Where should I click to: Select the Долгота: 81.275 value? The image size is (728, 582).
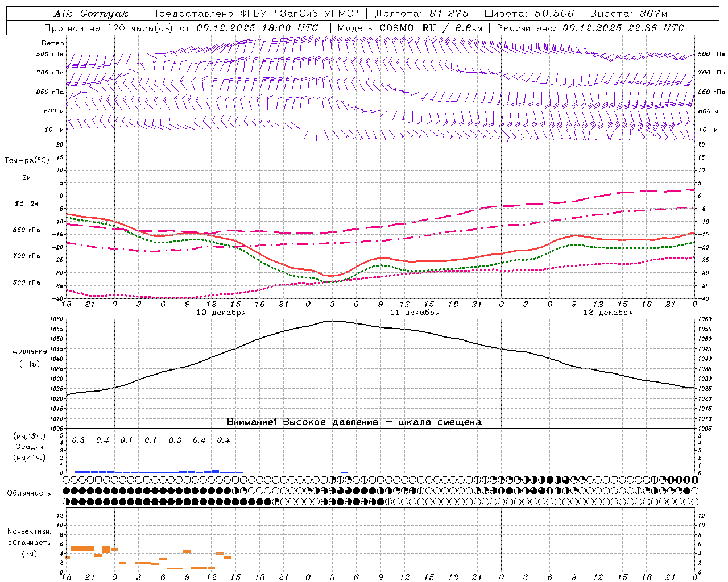coord(422,14)
